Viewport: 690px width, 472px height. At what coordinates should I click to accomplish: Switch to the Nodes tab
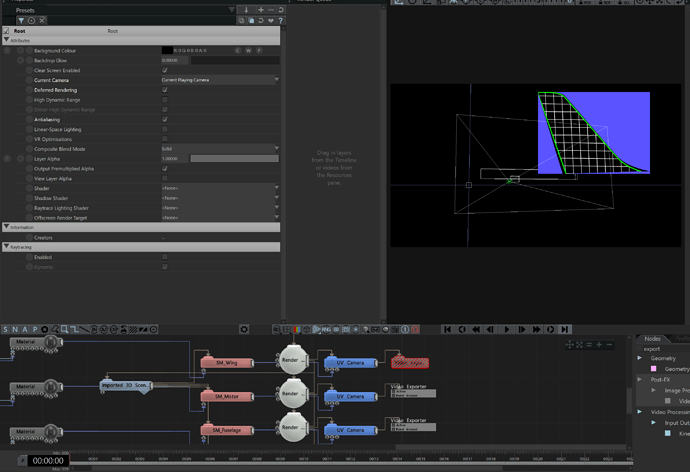tap(653, 339)
